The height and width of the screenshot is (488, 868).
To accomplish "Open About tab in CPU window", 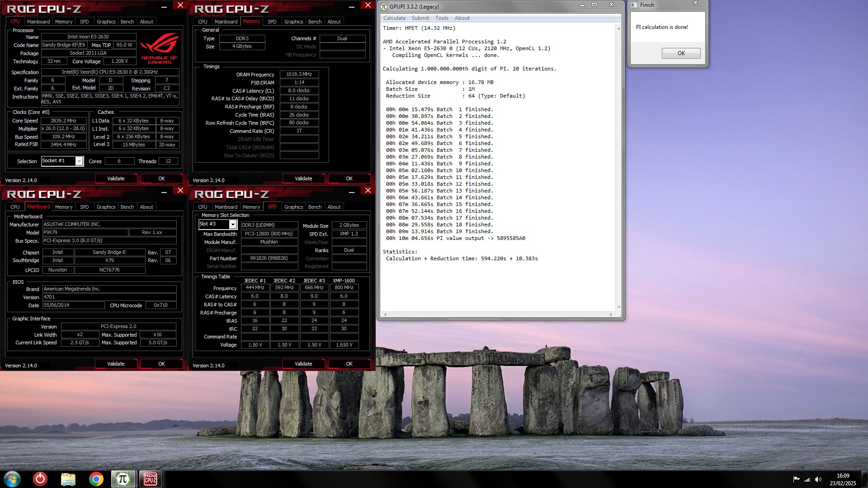I will (x=146, y=22).
